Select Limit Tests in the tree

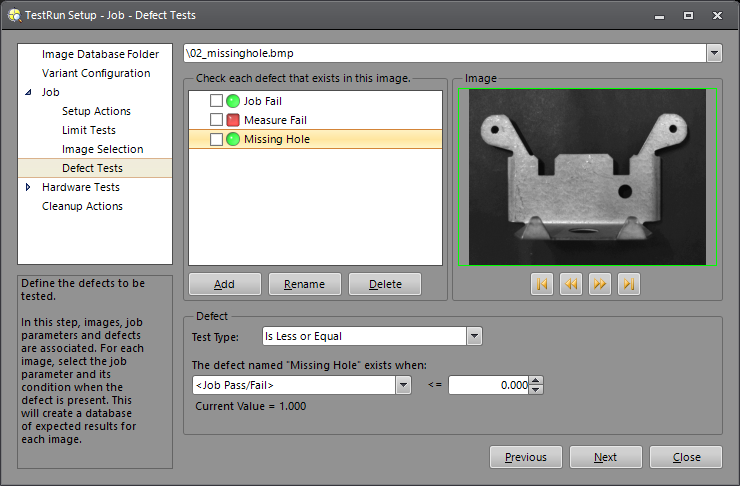click(88, 130)
